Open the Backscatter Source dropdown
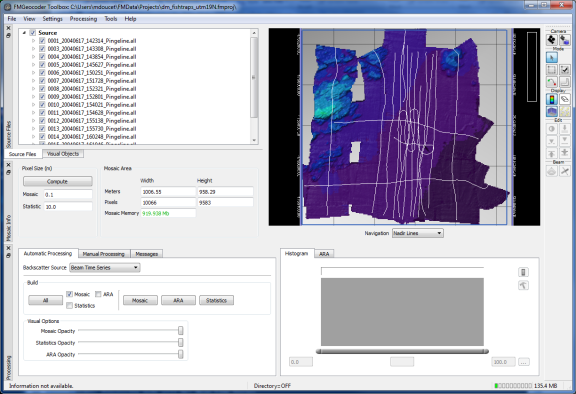Viewport: 576px width, 394px height. [105, 268]
